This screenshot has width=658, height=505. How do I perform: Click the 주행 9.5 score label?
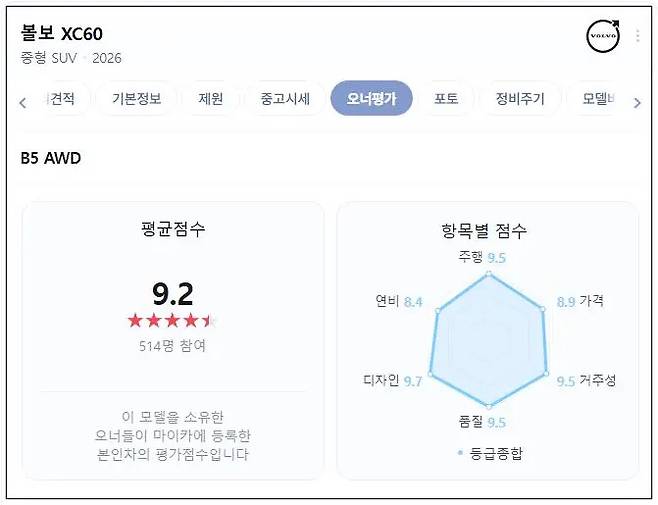482,258
